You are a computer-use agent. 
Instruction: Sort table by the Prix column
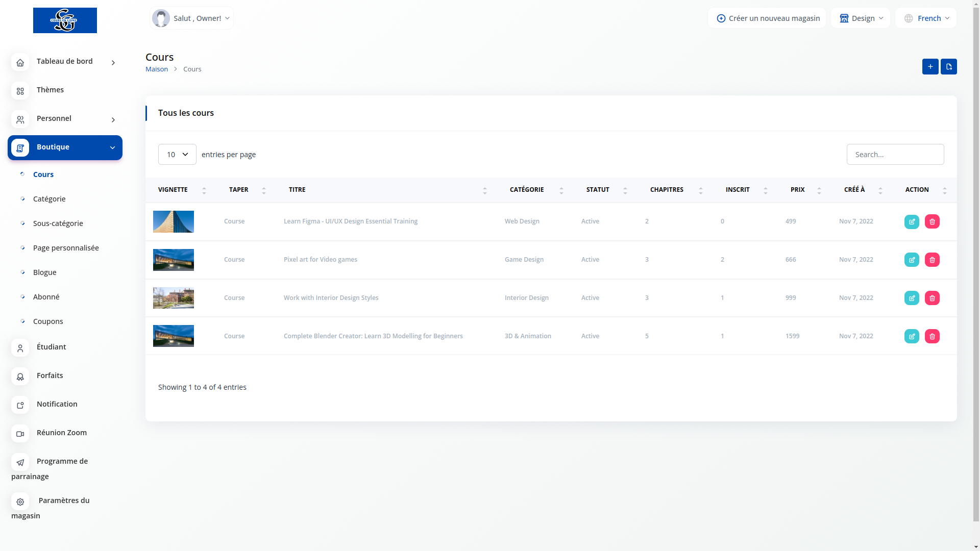pos(797,190)
